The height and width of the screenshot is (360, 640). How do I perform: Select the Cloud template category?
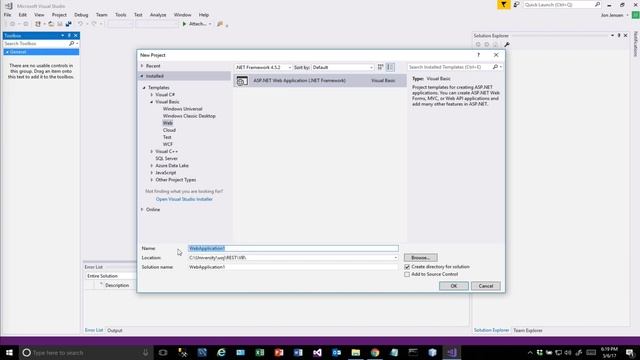[169, 130]
